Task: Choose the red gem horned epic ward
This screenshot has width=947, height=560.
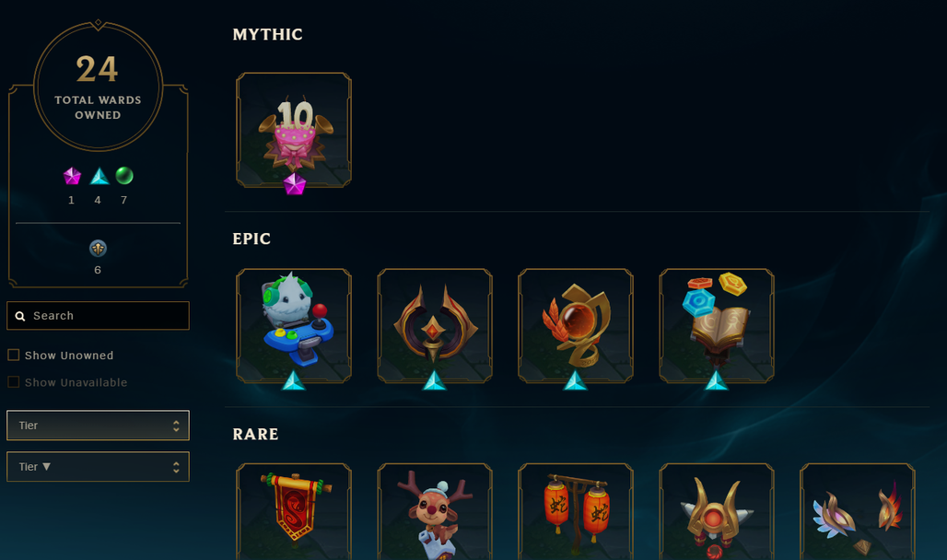Action: click(435, 326)
